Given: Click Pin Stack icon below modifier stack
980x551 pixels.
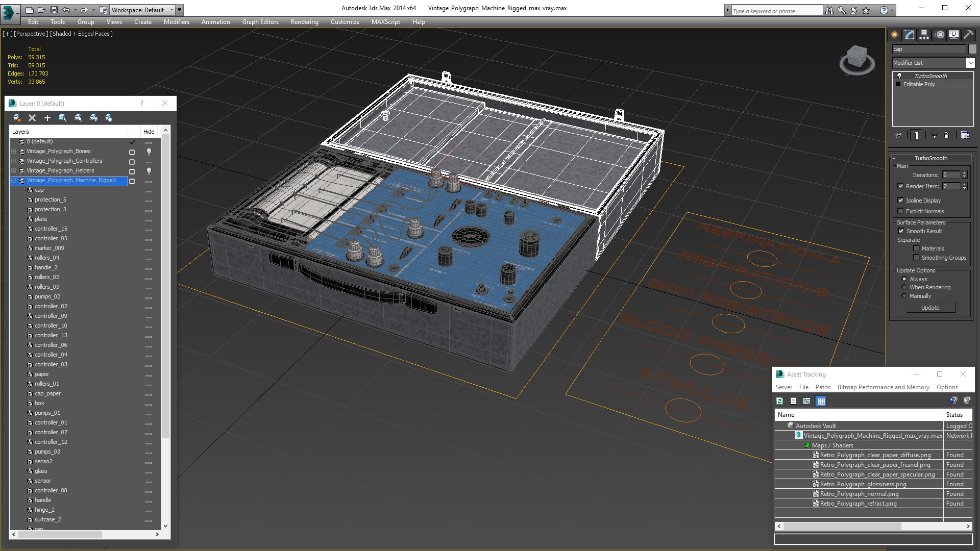Looking at the screenshot, I should coord(899,135).
